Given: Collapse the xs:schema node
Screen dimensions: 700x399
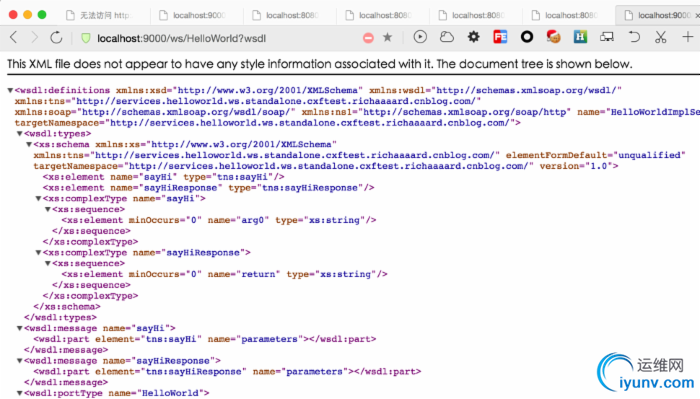Looking at the screenshot, I should (x=29, y=145).
